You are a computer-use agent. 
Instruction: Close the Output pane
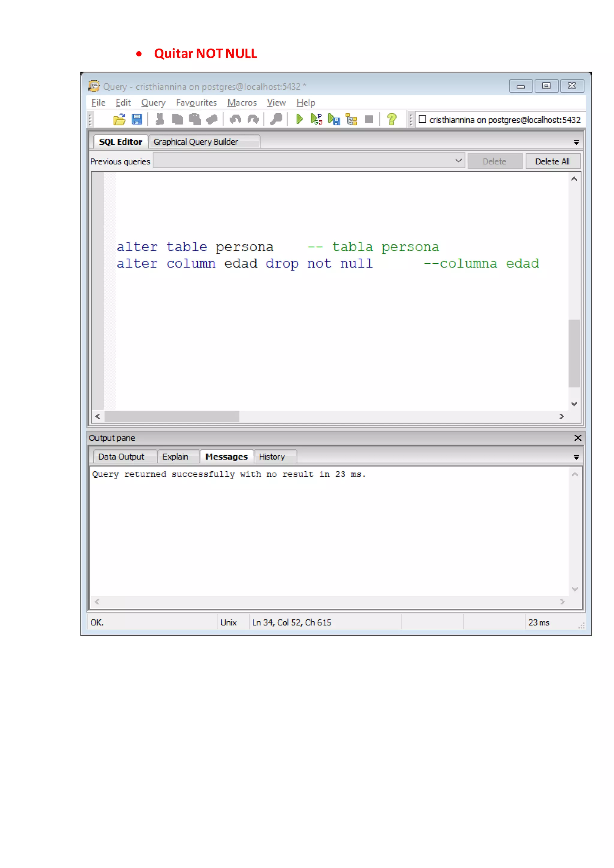tap(578, 438)
